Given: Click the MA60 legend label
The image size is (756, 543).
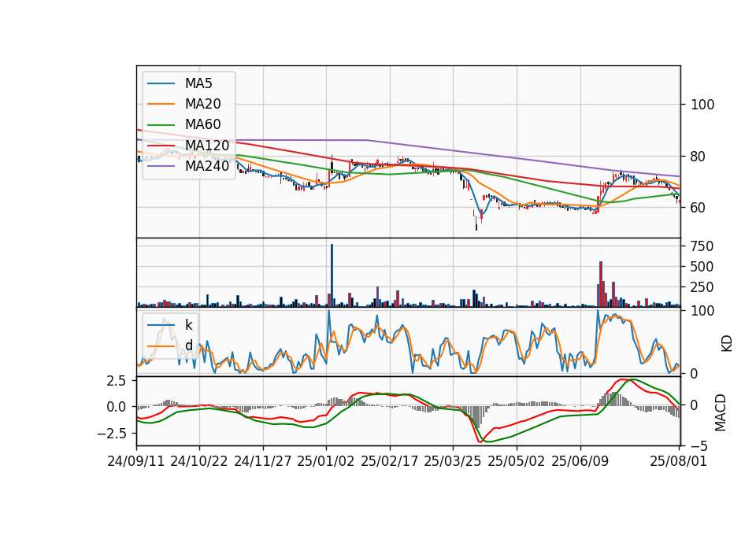Looking at the screenshot, I should (x=202, y=124).
